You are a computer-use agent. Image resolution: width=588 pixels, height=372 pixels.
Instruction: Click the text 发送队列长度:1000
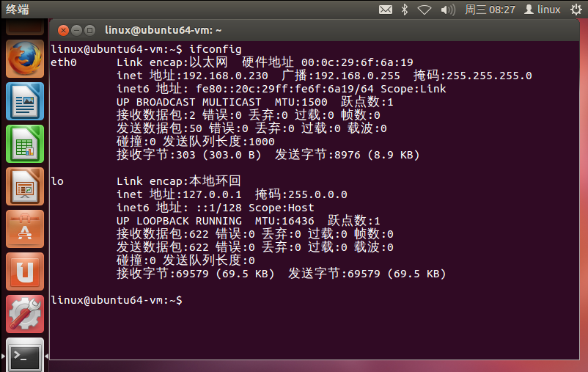pyautogui.click(x=218, y=142)
